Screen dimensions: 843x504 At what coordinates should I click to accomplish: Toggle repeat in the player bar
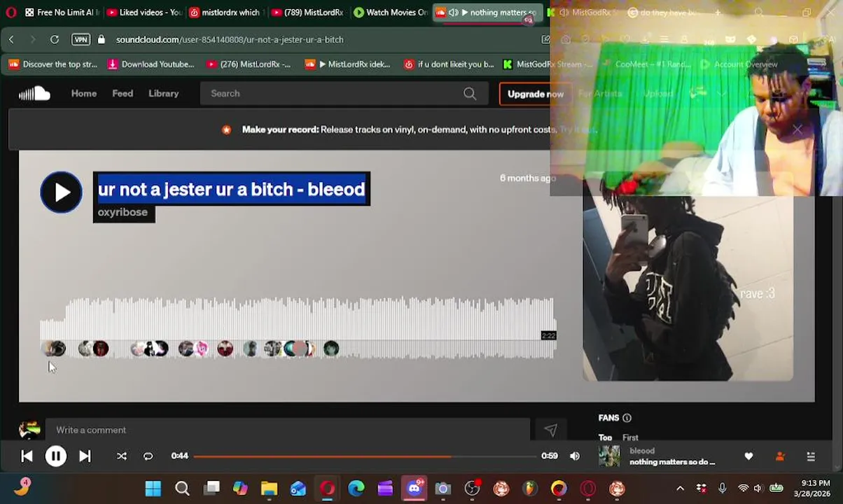pos(148,456)
